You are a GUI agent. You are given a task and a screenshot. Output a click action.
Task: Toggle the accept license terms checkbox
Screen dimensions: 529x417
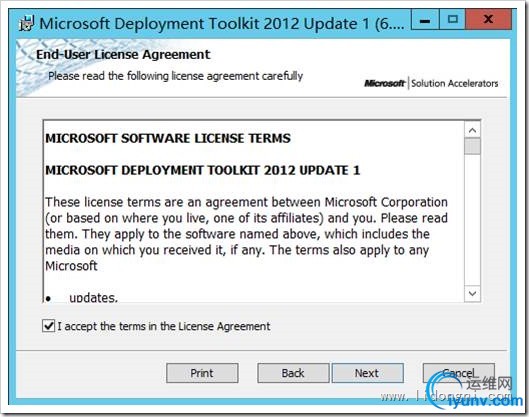click(x=49, y=326)
